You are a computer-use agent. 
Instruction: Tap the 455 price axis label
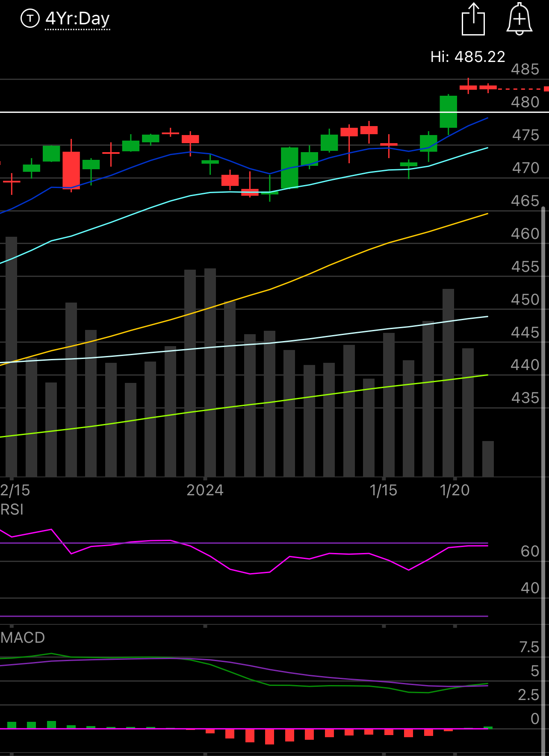point(525,266)
